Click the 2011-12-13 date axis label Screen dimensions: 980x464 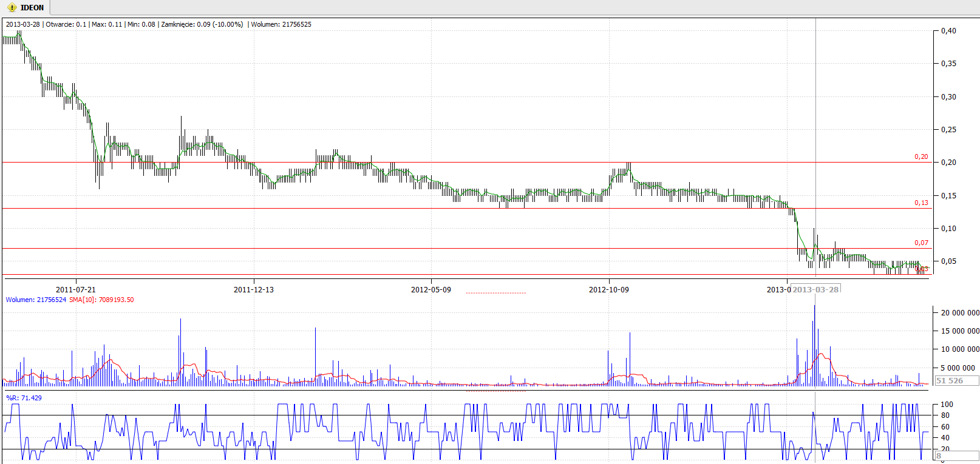[x=254, y=290]
